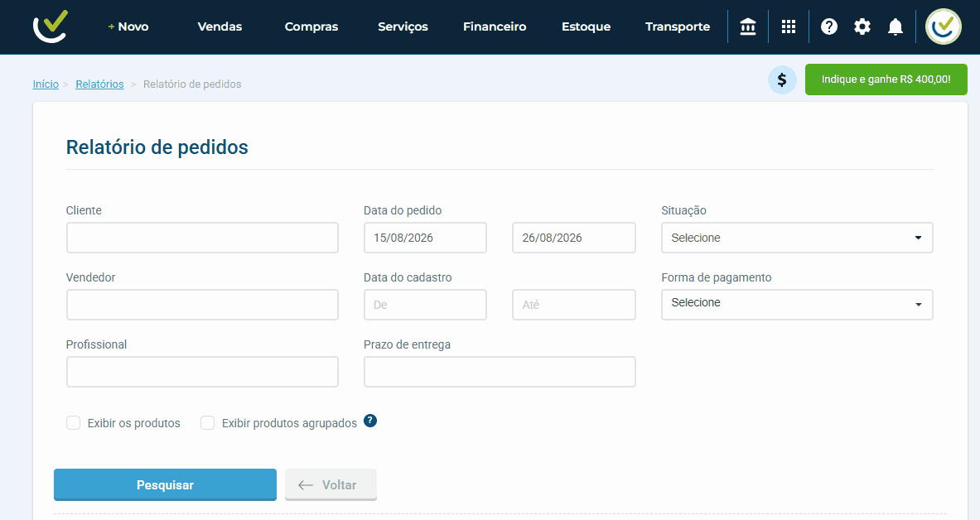Screen dimensions: 980x520
Task: Open the Financeiro menu
Action: pos(495,26)
